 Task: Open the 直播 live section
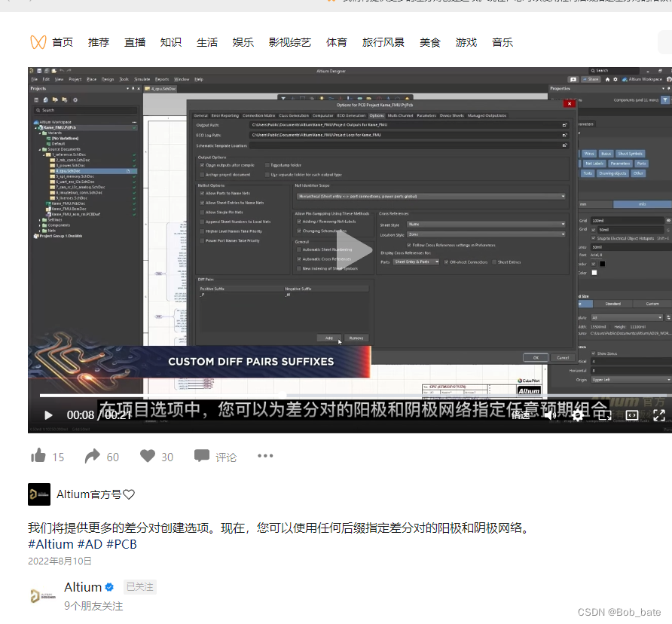pos(135,42)
